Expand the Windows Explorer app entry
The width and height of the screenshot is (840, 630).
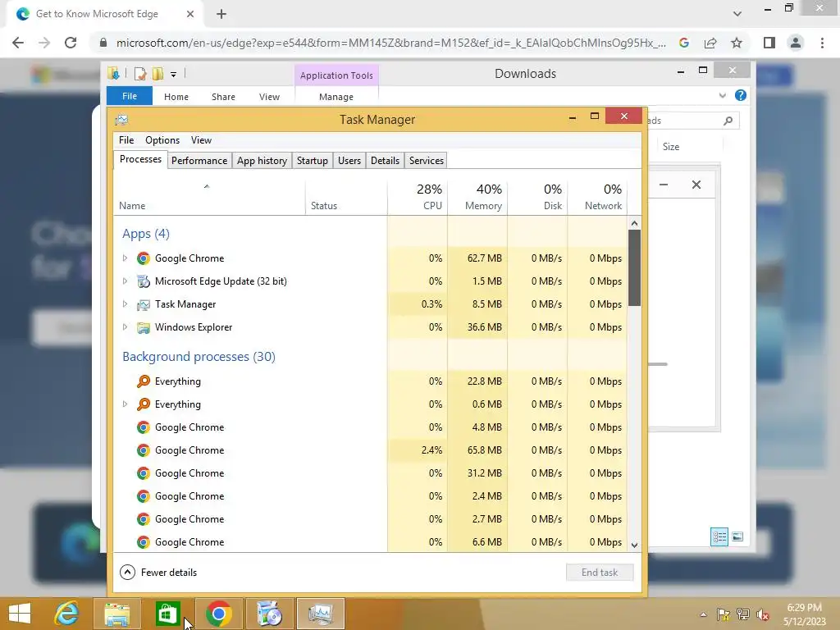(x=125, y=327)
